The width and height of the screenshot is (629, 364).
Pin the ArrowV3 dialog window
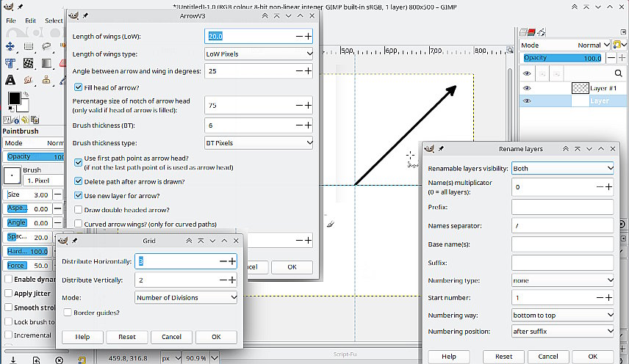coord(85,15)
